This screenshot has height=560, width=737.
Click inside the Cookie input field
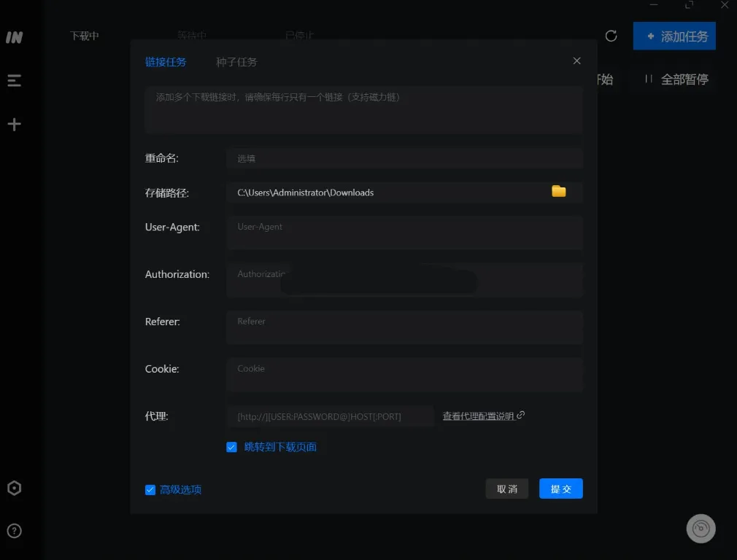(404, 375)
